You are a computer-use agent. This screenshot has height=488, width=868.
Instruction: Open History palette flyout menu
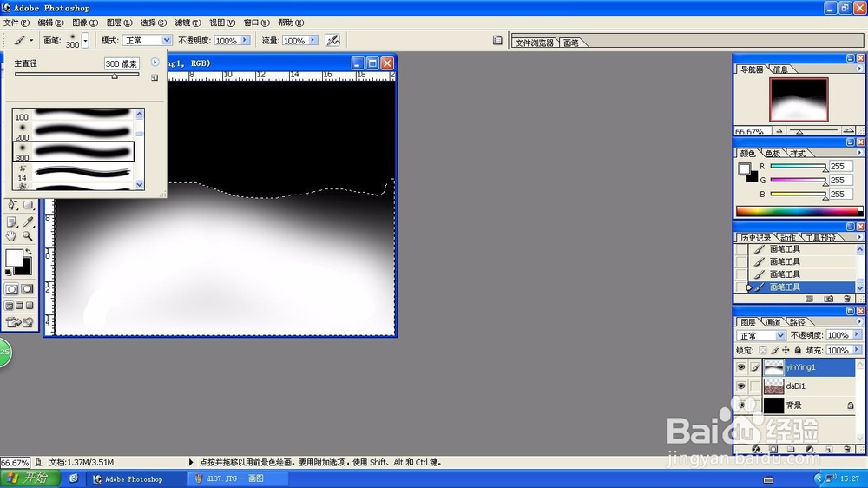coord(859,237)
